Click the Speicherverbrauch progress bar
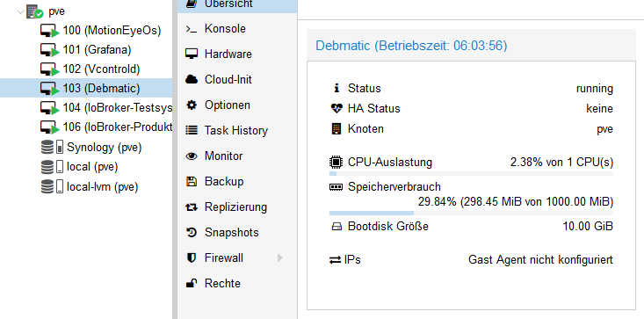Viewport: 644px width, 319px height. click(471, 213)
